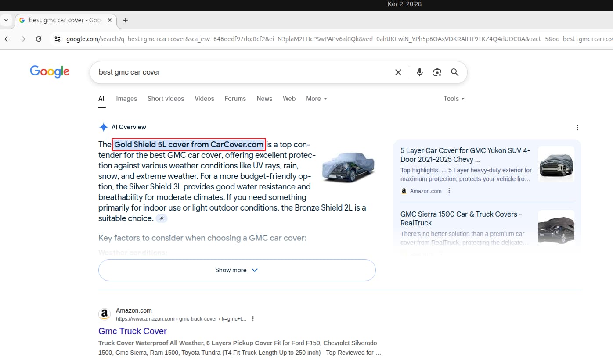This screenshot has height=364, width=613.
Task: Click the AI Overview sparkle icon
Action: [104, 127]
